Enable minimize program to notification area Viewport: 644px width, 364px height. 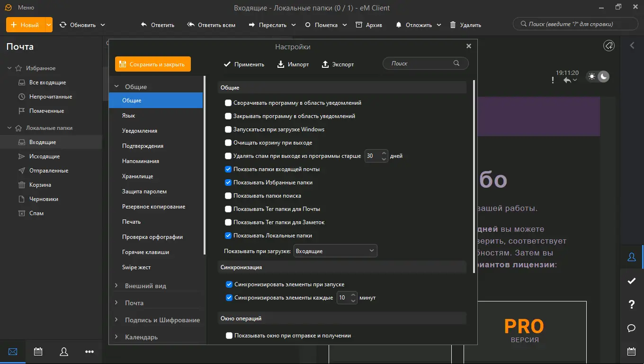pyautogui.click(x=228, y=103)
